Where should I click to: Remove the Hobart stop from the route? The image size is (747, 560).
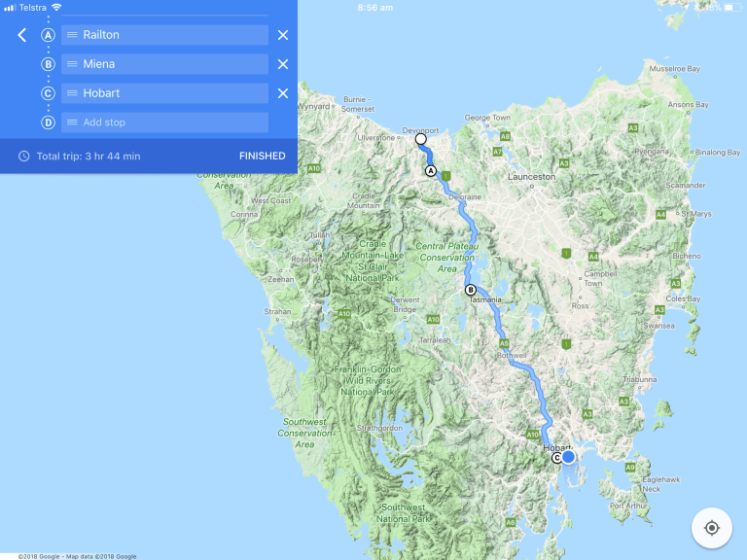click(x=282, y=93)
